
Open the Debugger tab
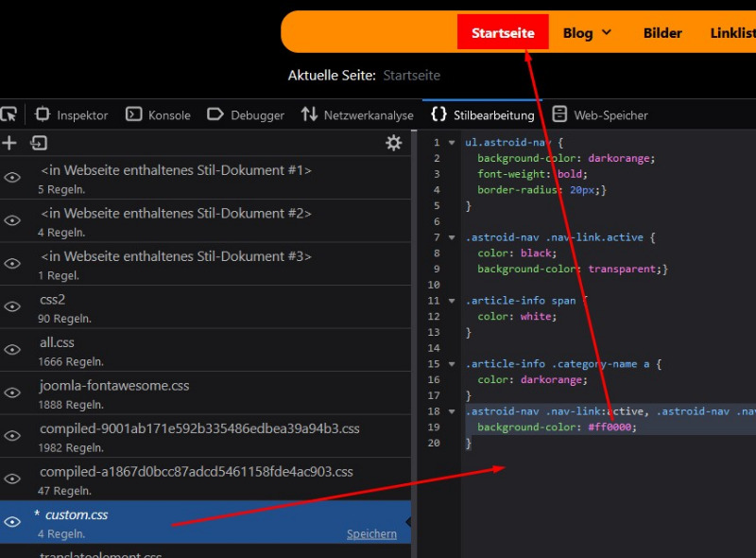click(x=246, y=114)
